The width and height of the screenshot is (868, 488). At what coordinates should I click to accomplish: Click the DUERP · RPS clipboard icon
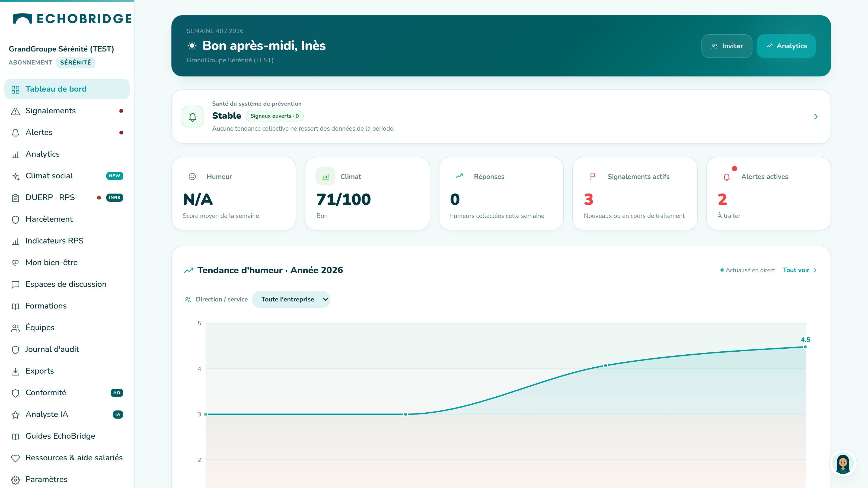[x=15, y=198]
